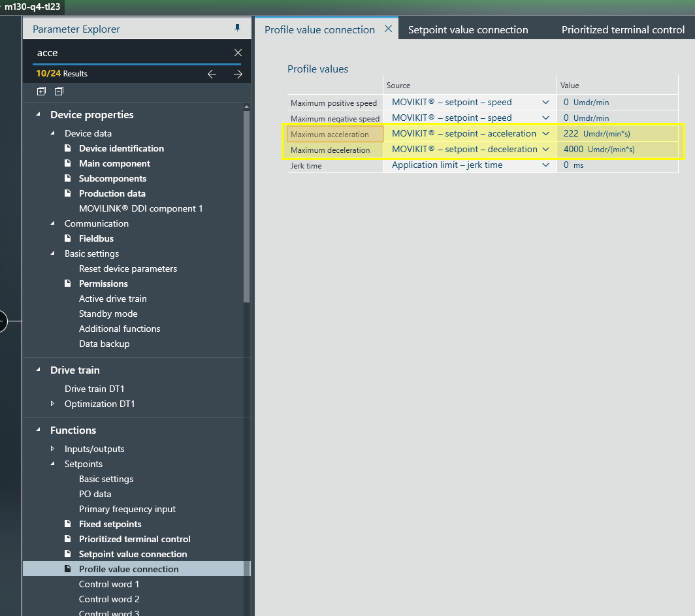
Task: Click the page icon beside Device identification
Action: click(68, 148)
